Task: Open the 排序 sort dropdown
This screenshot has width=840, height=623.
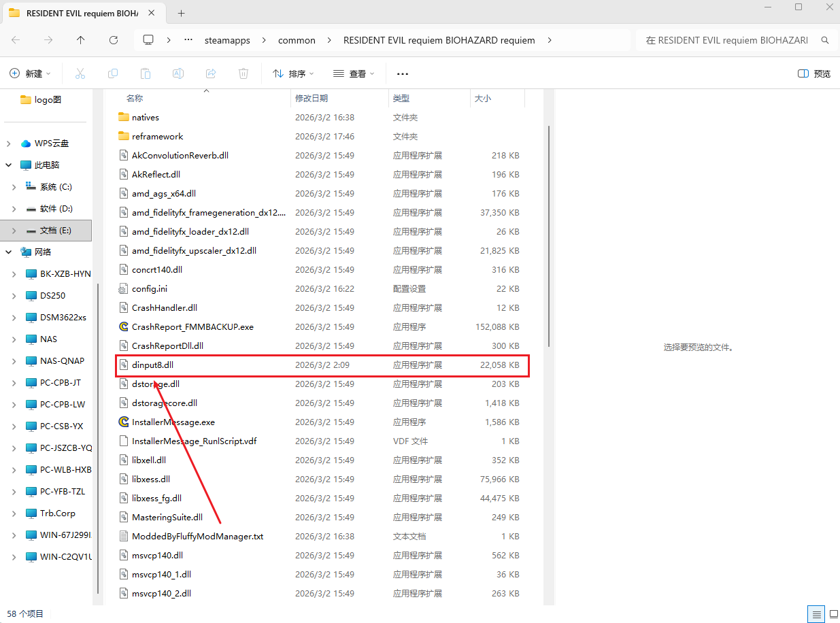Action: click(x=293, y=73)
